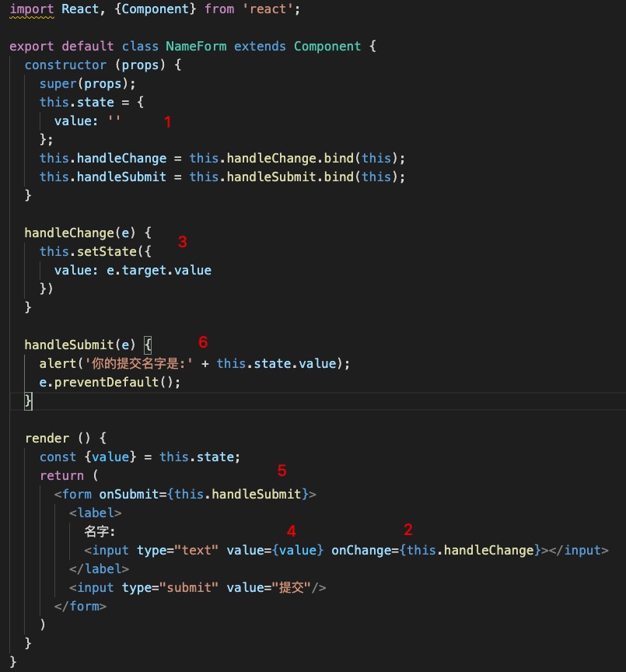Click 'Component' after the extends keyword
Screen dimensions: 626x672
pos(327,47)
